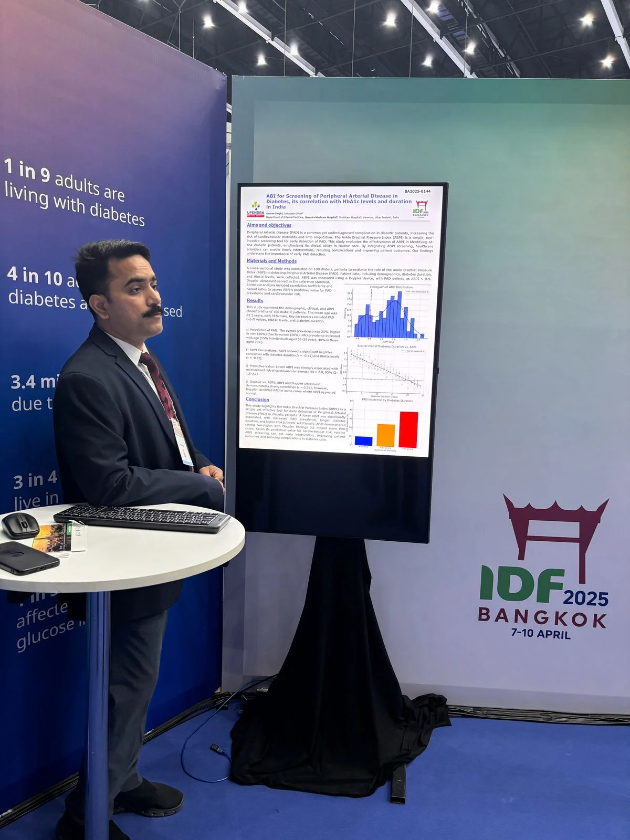Click the orange bar in the PAD Incidence chart
The height and width of the screenshot is (840, 630).
click(x=386, y=436)
